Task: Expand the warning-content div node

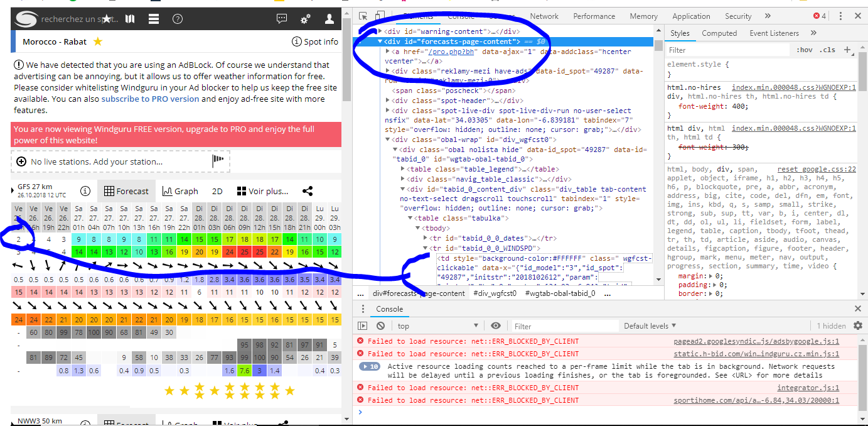Action: (380, 31)
